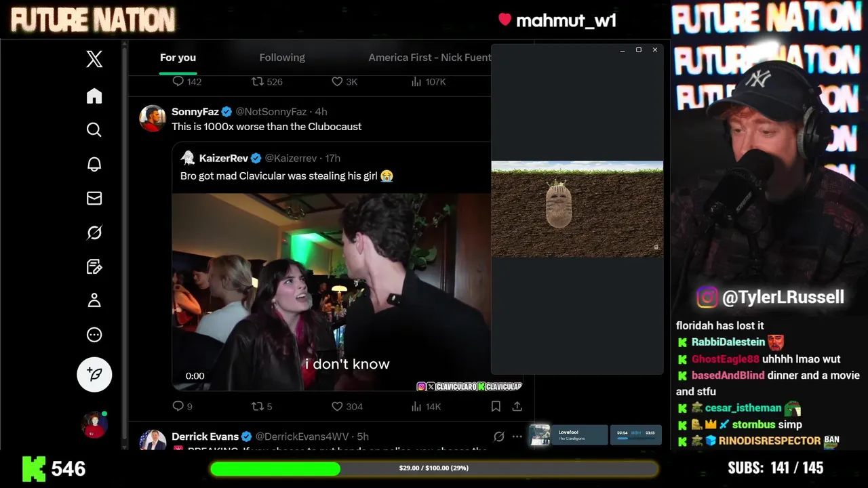This screenshot has width=868, height=488.
Task: Ask Grok about Derrick Evans' post
Action: (499, 436)
